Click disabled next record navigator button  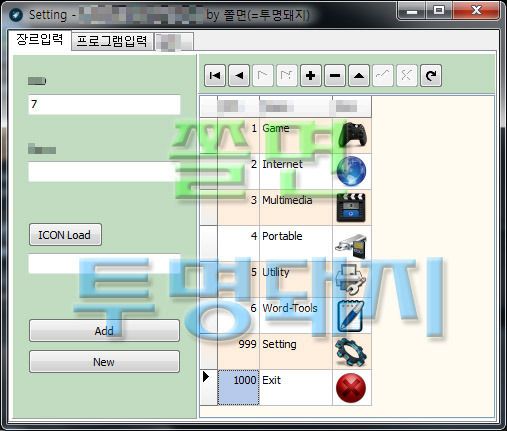pyautogui.click(x=263, y=76)
